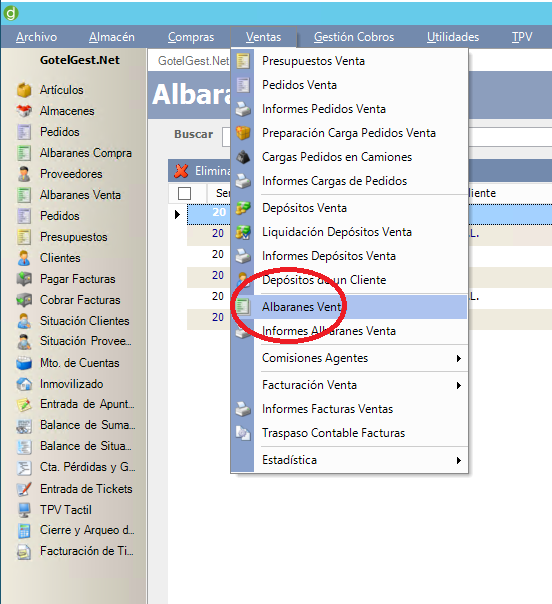Open the Utilidades menu
552x604 pixels.
[453, 37]
